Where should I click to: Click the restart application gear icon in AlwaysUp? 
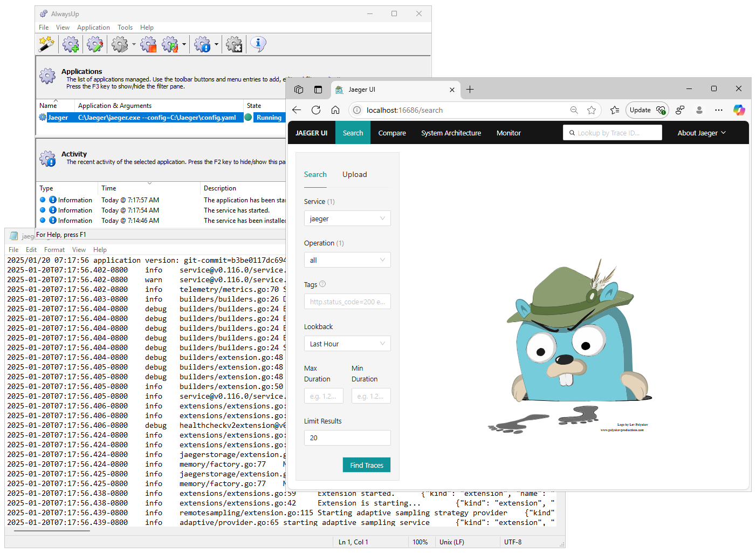pyautogui.click(x=170, y=44)
